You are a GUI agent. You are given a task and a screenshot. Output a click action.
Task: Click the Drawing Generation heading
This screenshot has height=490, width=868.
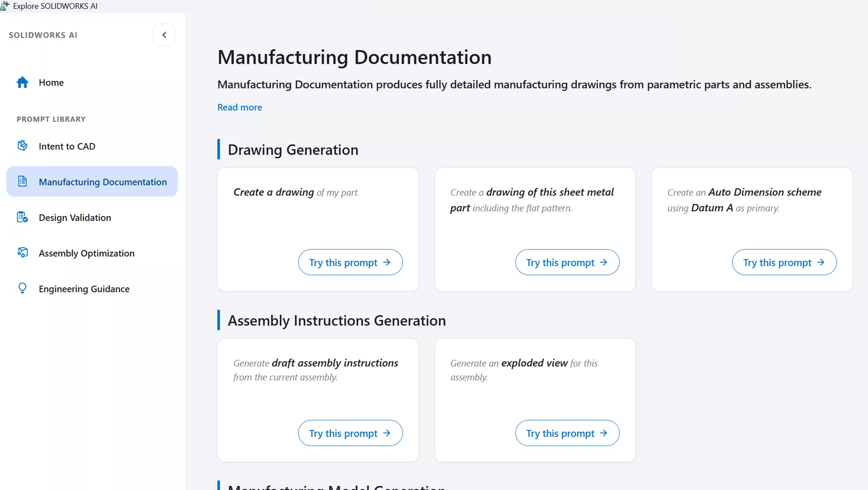[293, 150]
